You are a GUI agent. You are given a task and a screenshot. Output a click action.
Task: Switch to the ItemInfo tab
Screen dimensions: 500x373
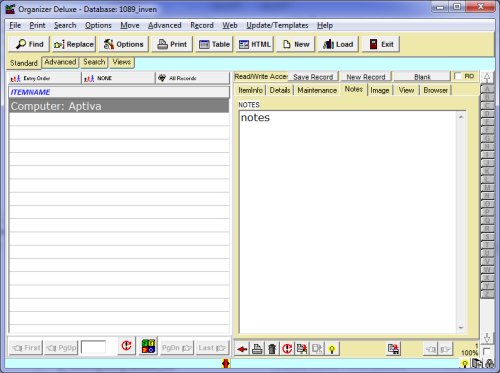click(251, 90)
